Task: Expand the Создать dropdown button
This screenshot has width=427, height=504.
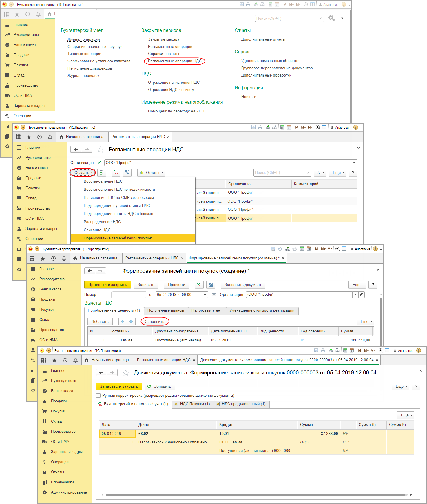Action: coord(83,173)
